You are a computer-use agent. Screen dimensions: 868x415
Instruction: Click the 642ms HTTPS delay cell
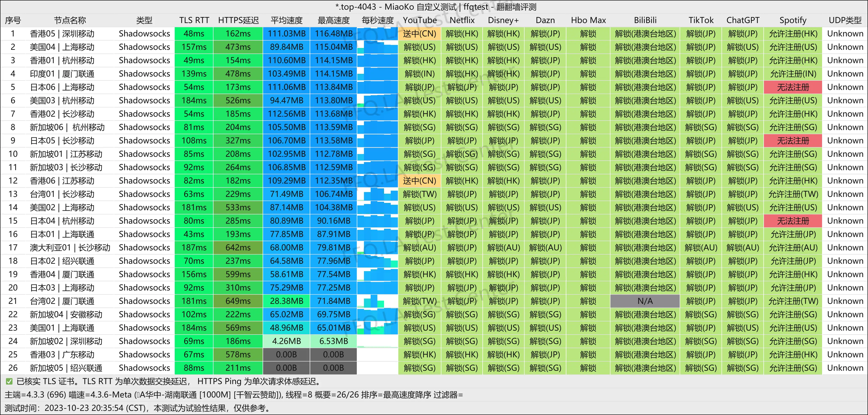point(238,247)
